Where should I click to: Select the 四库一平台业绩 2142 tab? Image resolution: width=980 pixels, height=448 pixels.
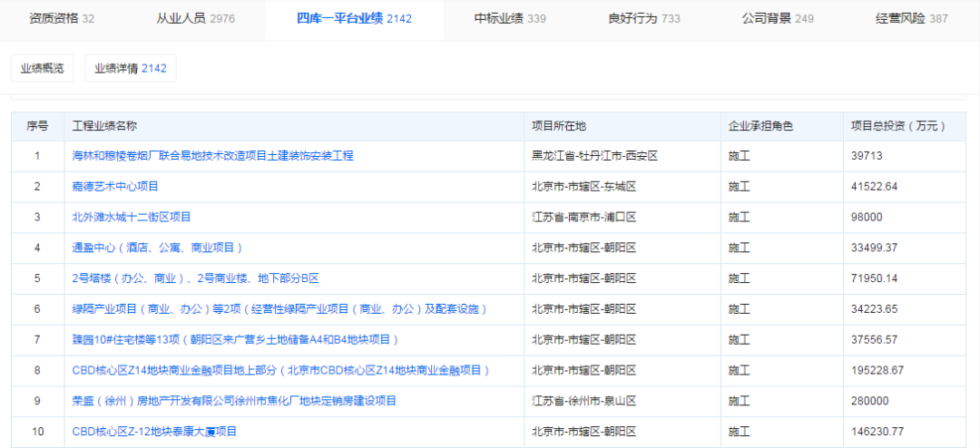tap(355, 19)
